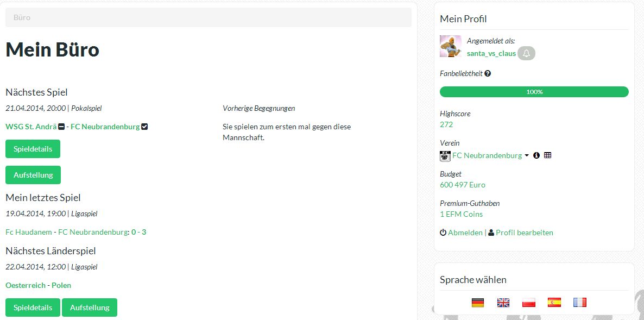Open Spieldetails for the next cup match
644x320 pixels.
33,149
